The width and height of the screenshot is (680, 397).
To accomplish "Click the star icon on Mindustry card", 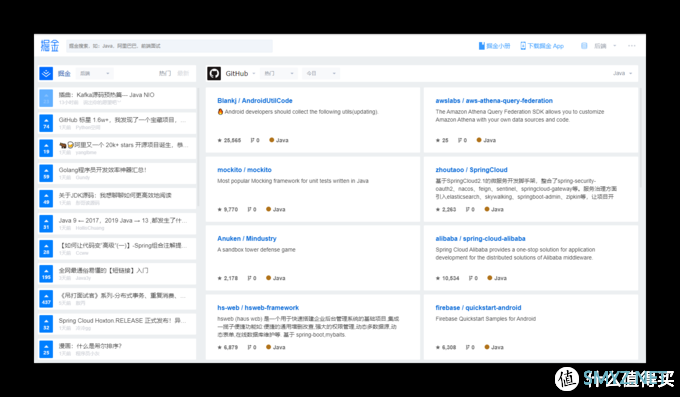I will point(219,278).
